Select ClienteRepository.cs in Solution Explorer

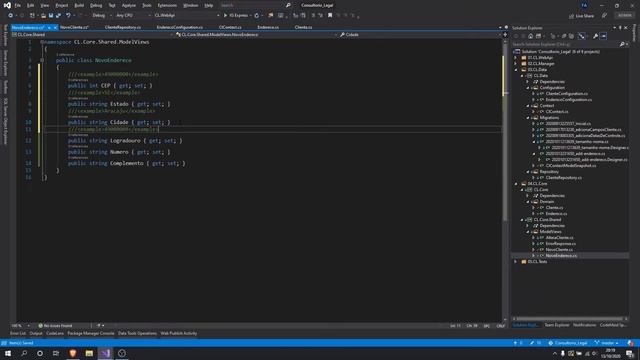pos(564,178)
